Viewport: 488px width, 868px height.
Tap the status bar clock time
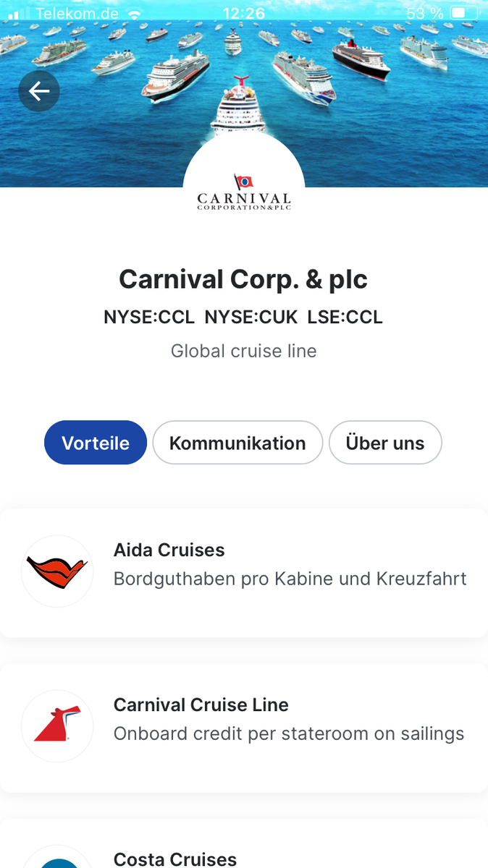(244, 14)
